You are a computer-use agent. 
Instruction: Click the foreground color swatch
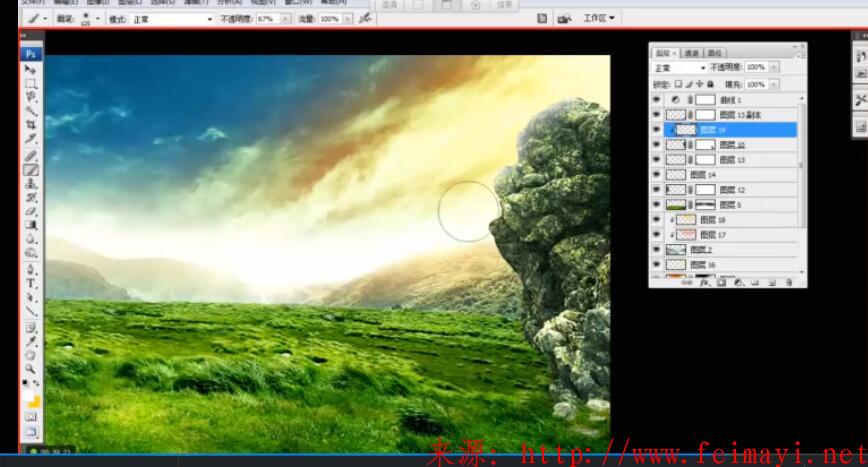click(x=29, y=398)
